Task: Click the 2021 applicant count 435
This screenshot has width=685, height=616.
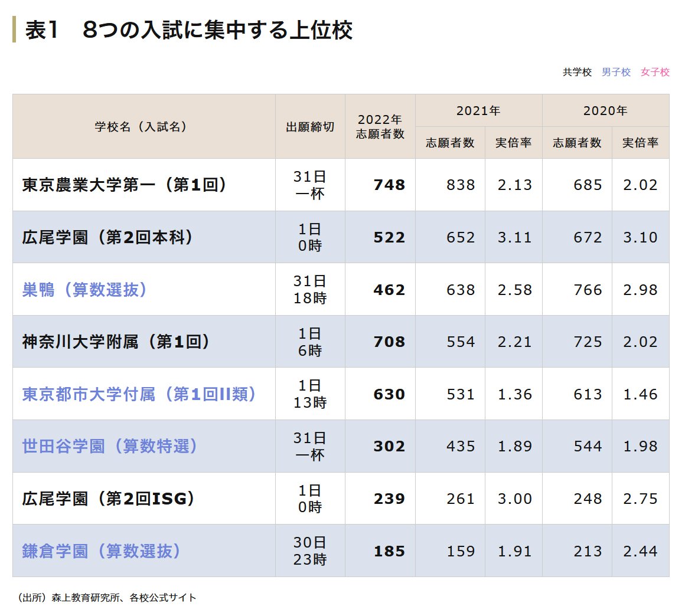Action: pyautogui.click(x=461, y=446)
